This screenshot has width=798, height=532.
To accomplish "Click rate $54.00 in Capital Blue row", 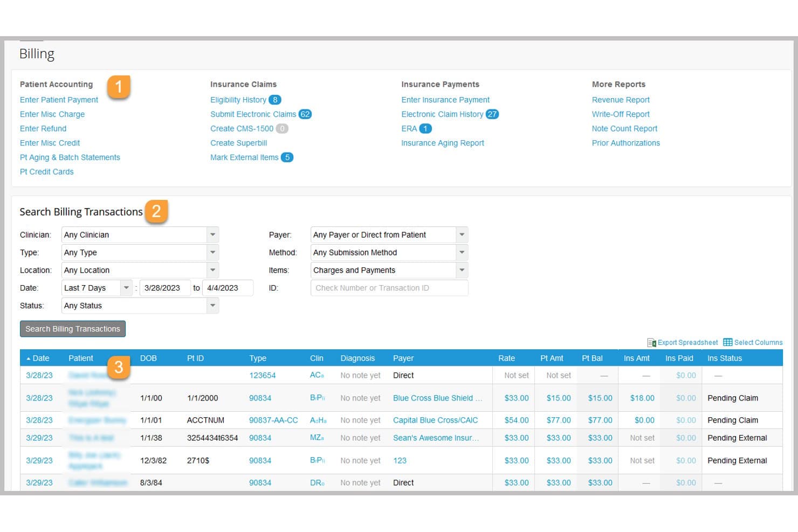I will (x=517, y=420).
